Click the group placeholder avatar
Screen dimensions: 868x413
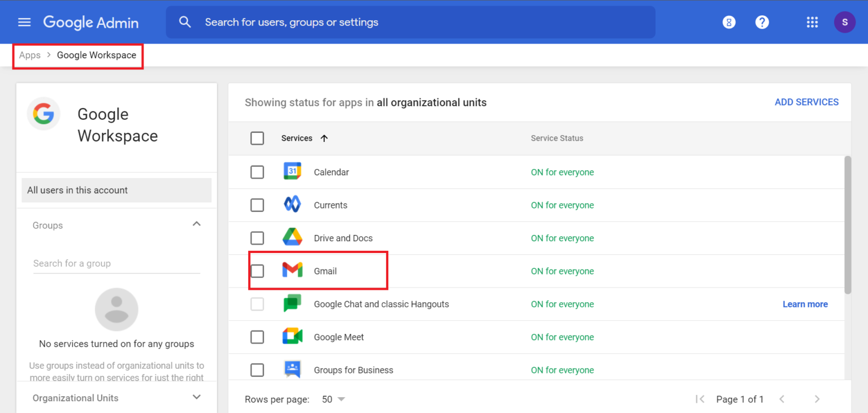click(116, 310)
